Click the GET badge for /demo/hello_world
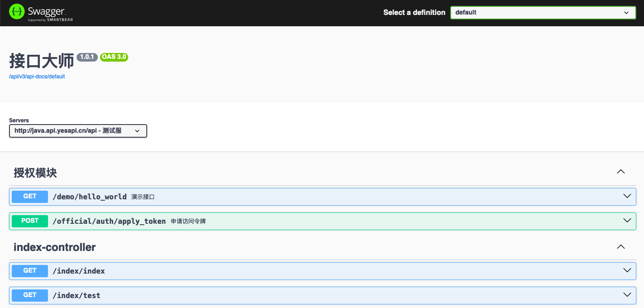Viewport: 644px width, 308px height. point(30,197)
